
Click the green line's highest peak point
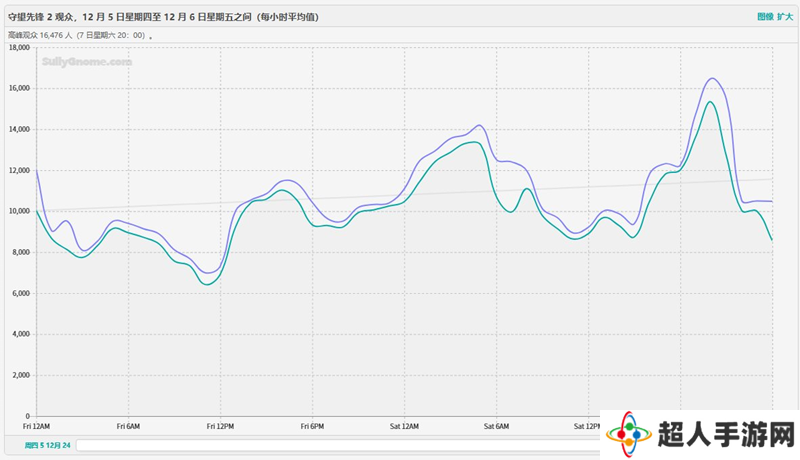click(710, 101)
